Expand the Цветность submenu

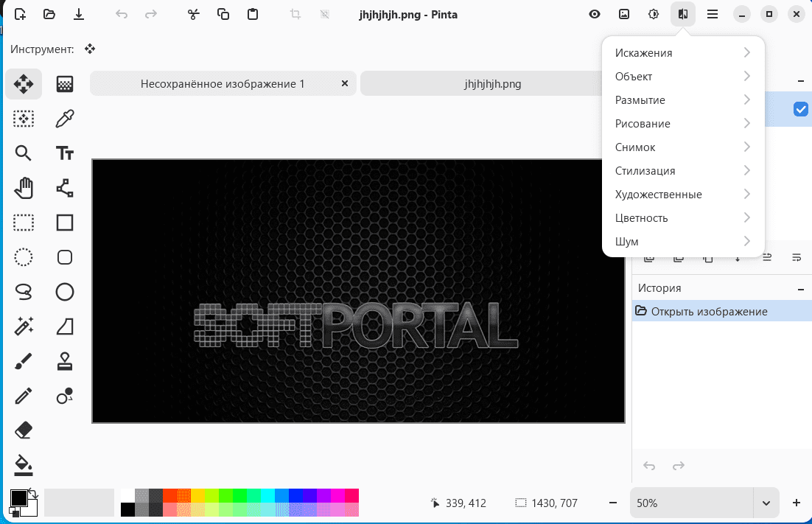coord(683,218)
